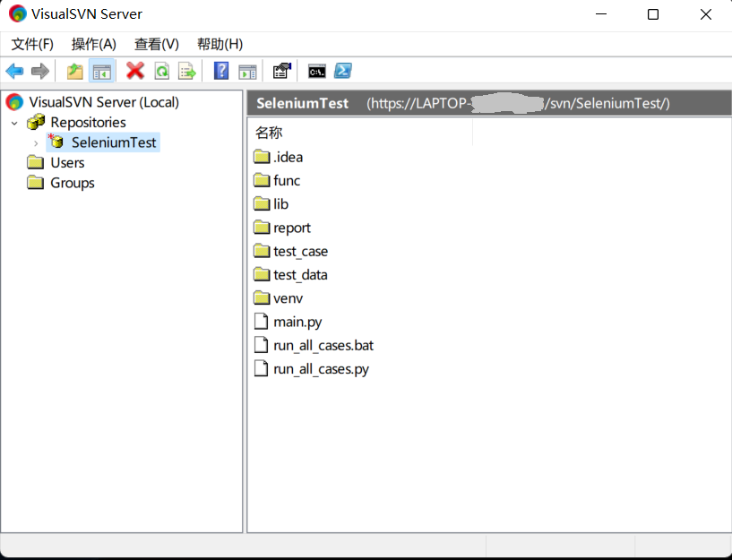This screenshot has height=560, width=732.
Task: Open the 文件(F) menu
Action: tap(32, 44)
